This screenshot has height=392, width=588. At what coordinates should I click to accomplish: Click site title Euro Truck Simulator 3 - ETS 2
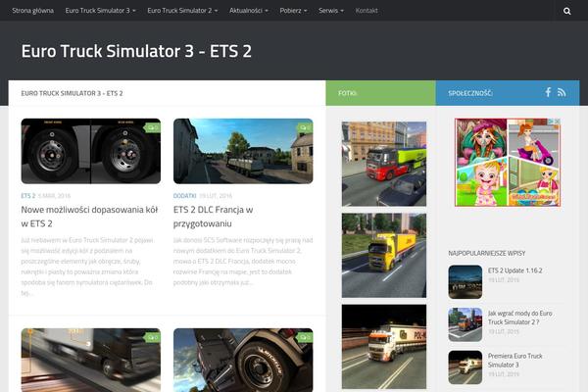point(136,51)
